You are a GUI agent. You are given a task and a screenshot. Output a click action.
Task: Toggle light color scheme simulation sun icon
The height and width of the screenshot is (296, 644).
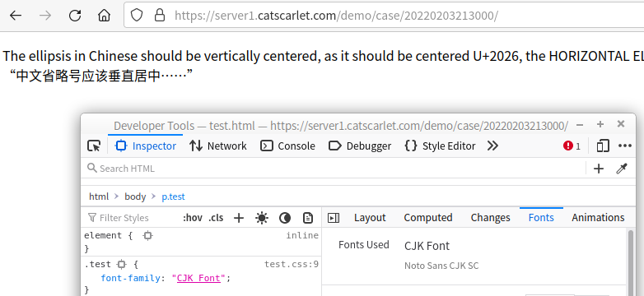point(262,218)
